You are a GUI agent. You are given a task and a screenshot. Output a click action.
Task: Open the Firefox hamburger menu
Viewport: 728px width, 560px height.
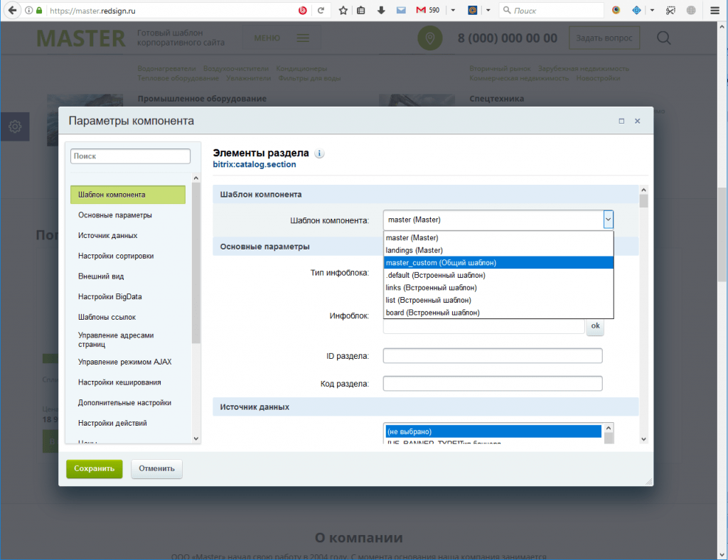(714, 11)
